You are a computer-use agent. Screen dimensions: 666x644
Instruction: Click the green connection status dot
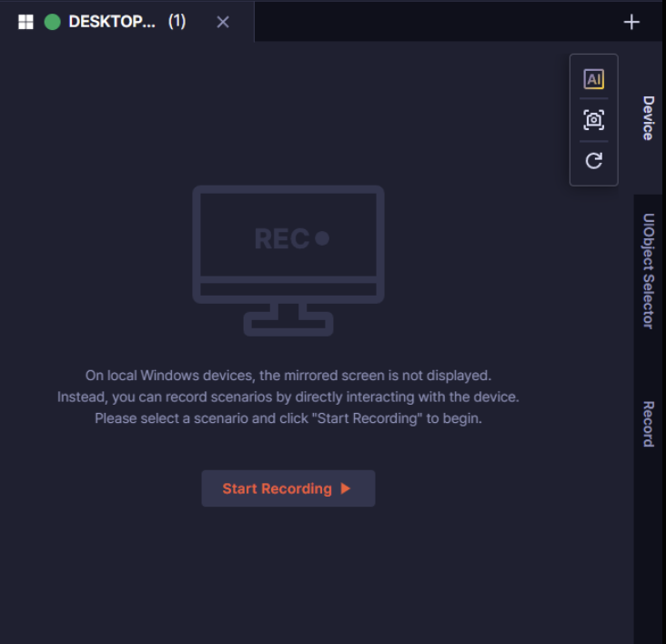[52, 22]
